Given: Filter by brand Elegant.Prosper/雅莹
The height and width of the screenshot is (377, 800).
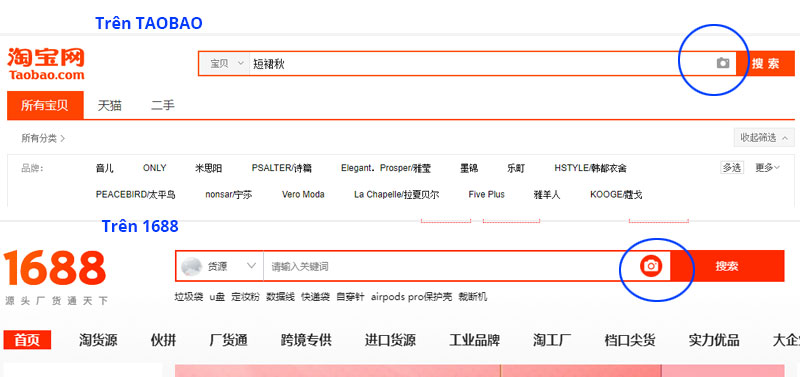Looking at the screenshot, I should pyautogui.click(x=386, y=168).
